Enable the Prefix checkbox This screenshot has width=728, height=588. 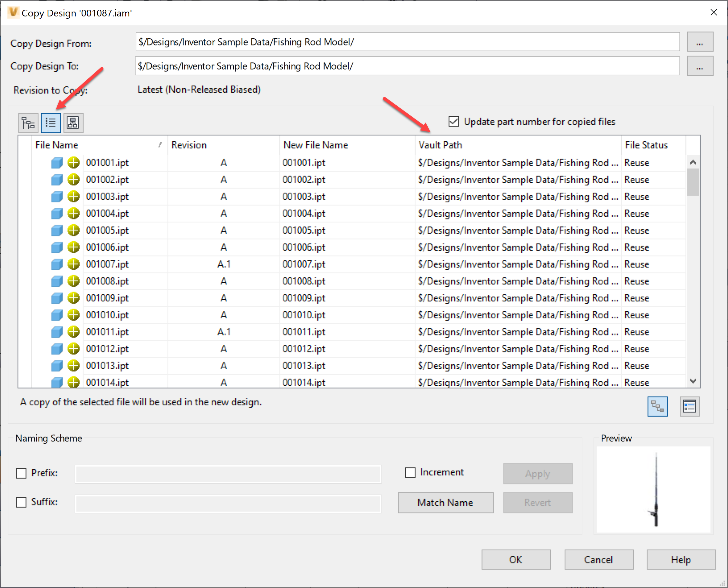[21, 473]
